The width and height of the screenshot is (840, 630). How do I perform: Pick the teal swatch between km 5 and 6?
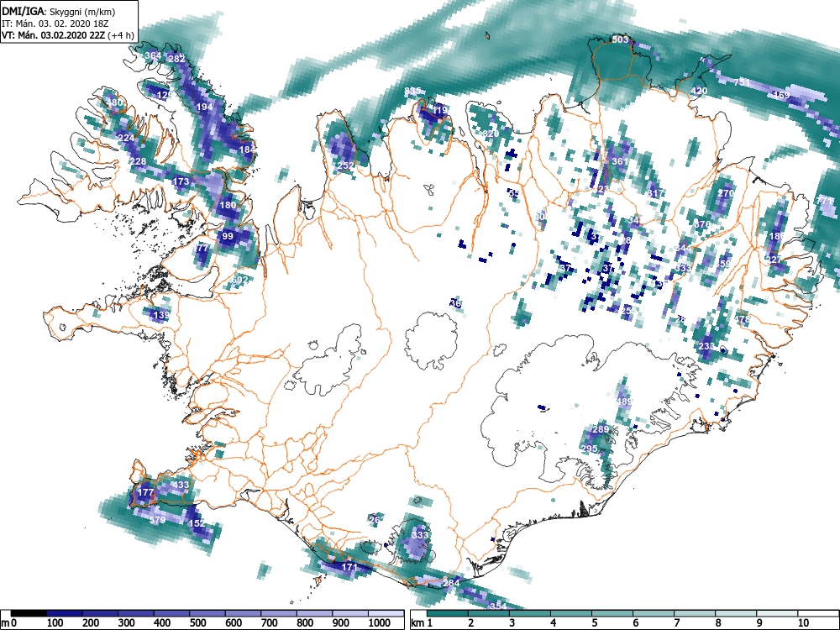[612, 613]
